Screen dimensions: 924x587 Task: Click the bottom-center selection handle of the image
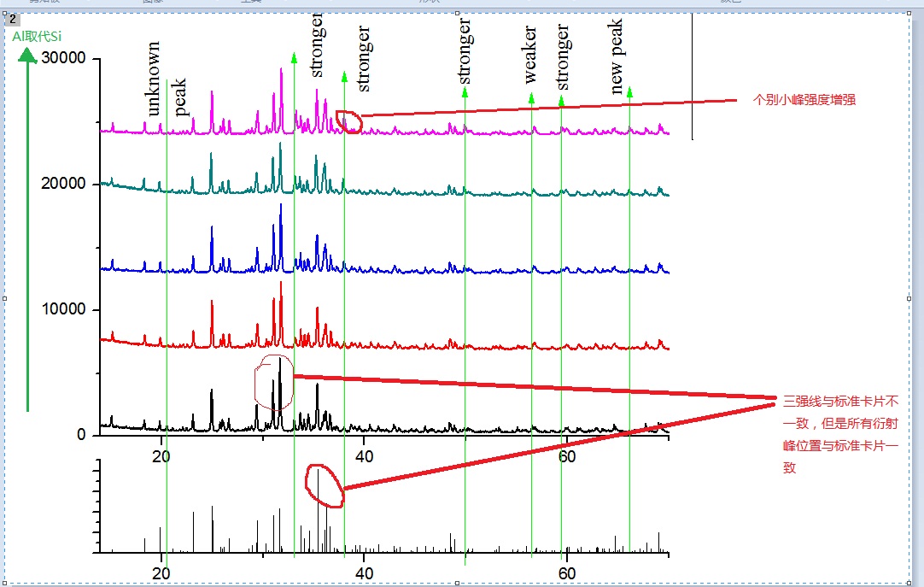coord(458,583)
